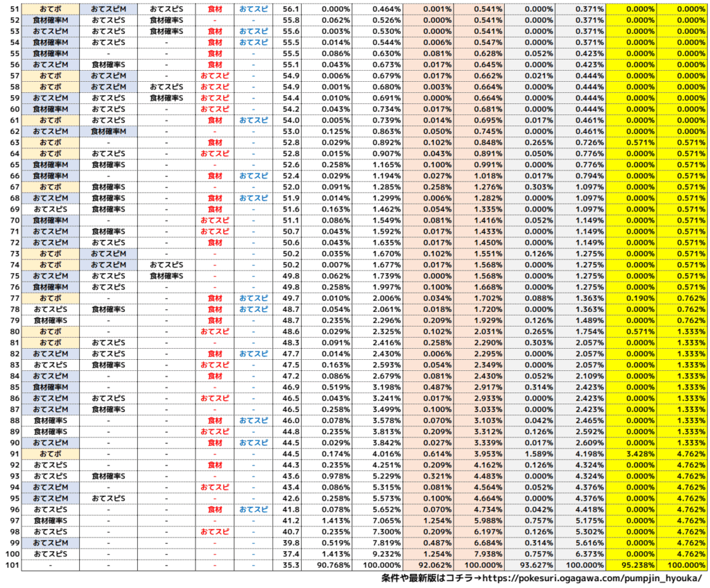
Task: Click the yellow 0.190% cell in row 77
Action: tap(631, 298)
